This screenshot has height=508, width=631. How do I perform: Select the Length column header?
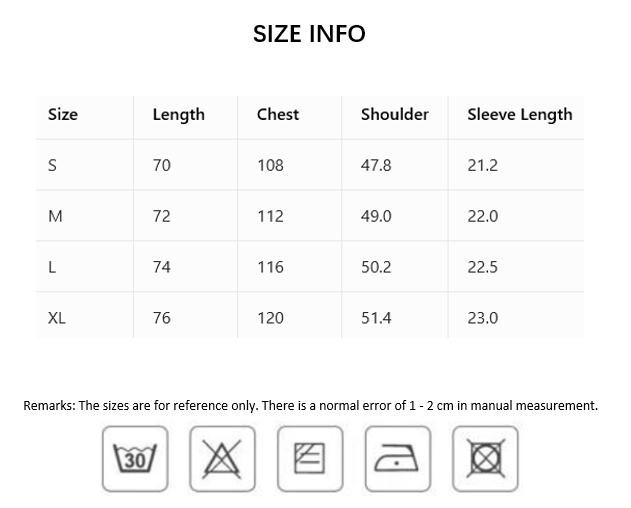(179, 115)
